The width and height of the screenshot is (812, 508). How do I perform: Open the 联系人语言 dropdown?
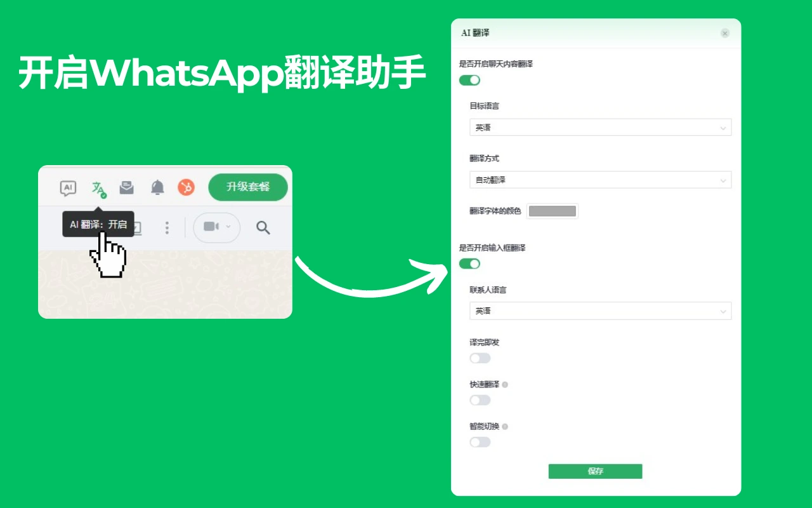tap(600, 311)
